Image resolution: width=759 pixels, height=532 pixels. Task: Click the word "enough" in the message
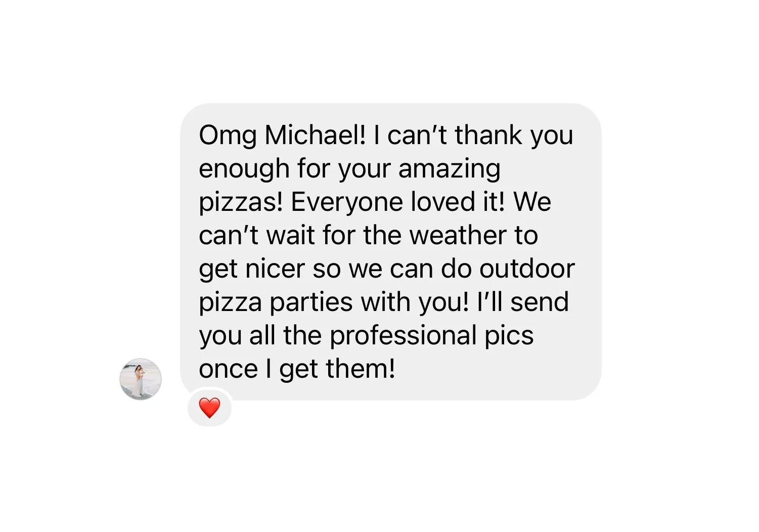[x=244, y=169]
